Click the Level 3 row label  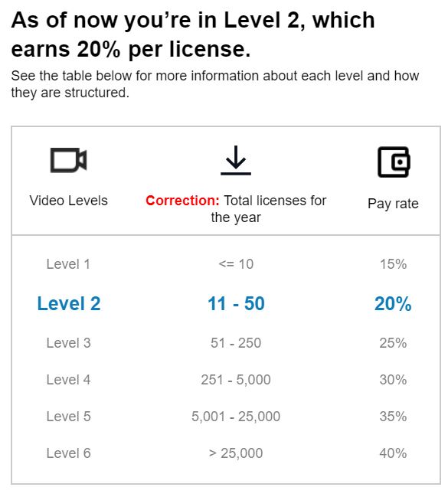coord(68,343)
